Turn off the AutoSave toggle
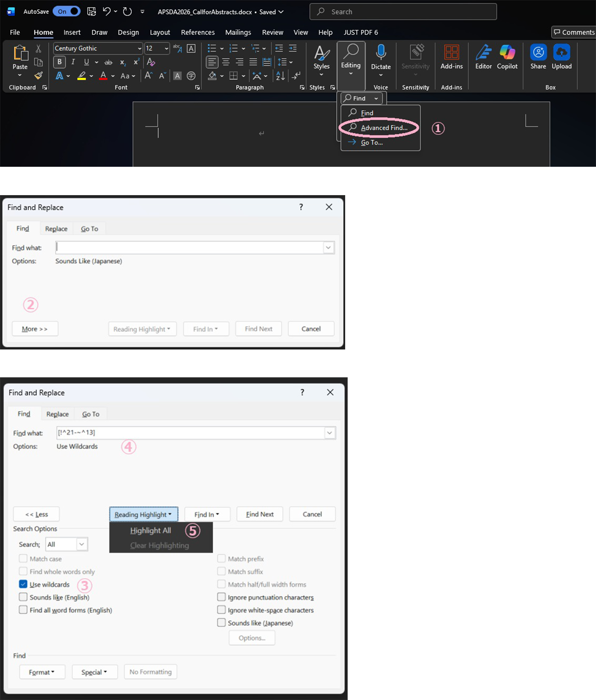 tap(67, 11)
